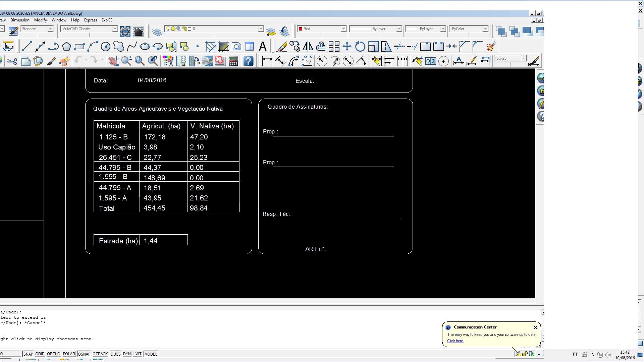644x362 pixels.
Task: Toggle GRID display in status bar
Action: point(40,354)
